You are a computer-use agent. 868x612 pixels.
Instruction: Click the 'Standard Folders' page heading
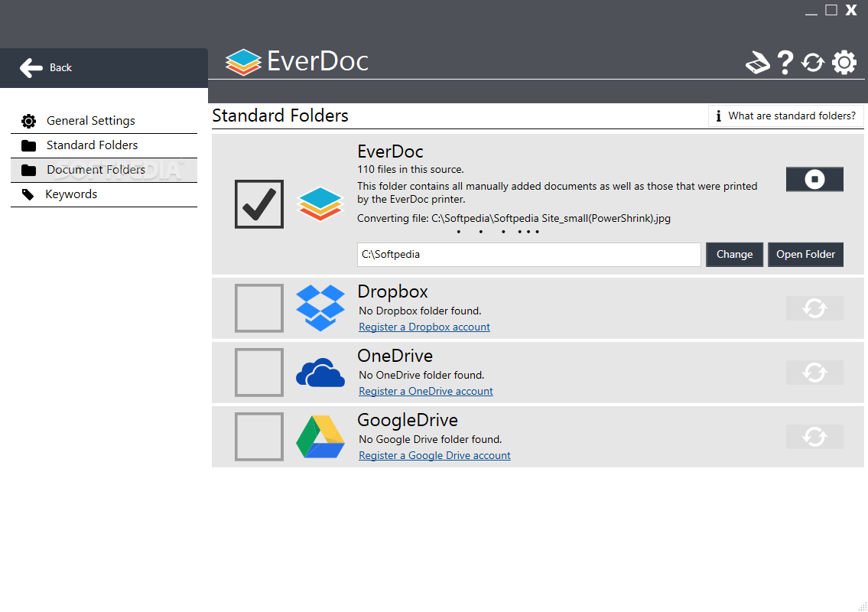tap(280, 116)
